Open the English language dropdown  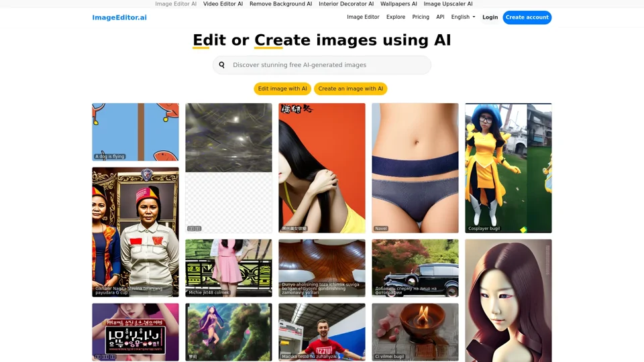(x=463, y=17)
